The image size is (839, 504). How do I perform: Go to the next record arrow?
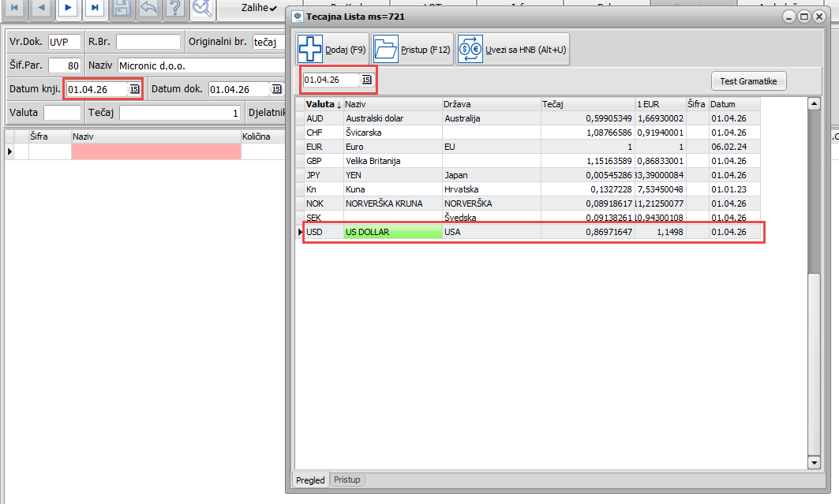coord(68,7)
